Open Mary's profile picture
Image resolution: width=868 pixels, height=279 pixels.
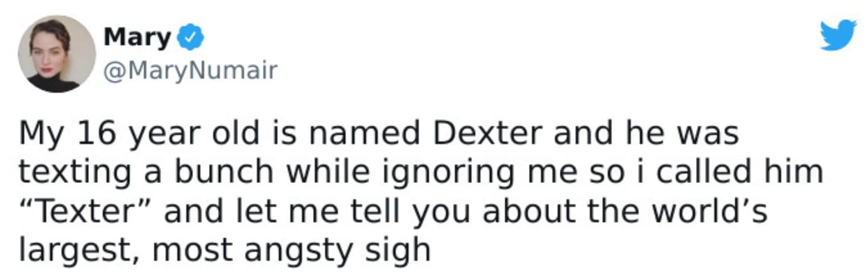pos(56,54)
